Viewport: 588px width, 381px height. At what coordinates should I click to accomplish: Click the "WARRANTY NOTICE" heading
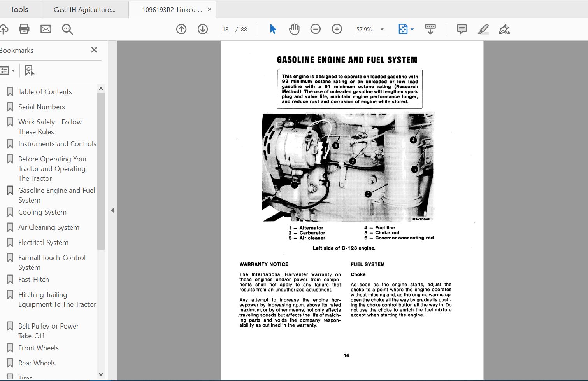point(264,264)
